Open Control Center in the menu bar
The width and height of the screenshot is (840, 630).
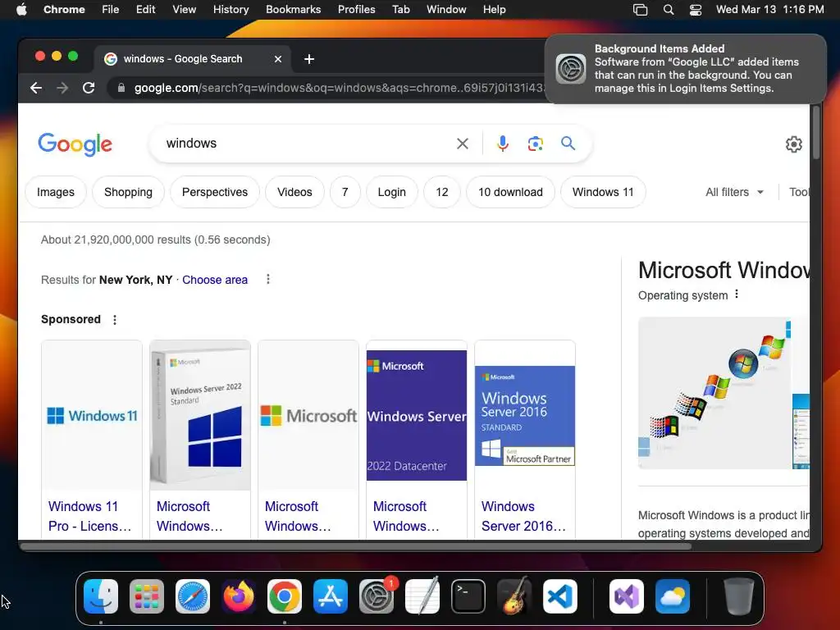(x=696, y=10)
